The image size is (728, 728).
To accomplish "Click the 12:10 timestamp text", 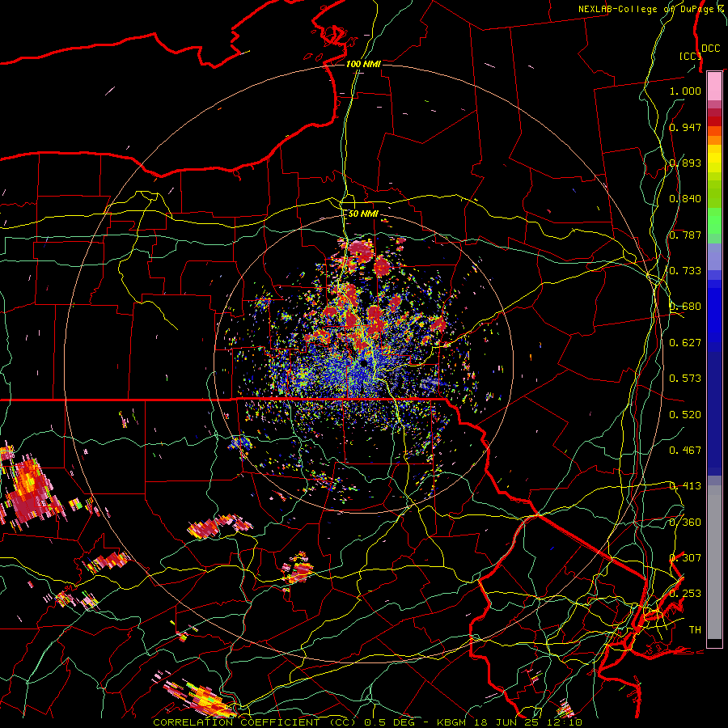I will pos(565,722).
